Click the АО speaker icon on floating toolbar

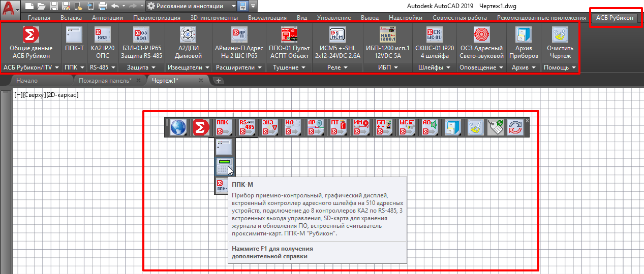[x=430, y=127]
